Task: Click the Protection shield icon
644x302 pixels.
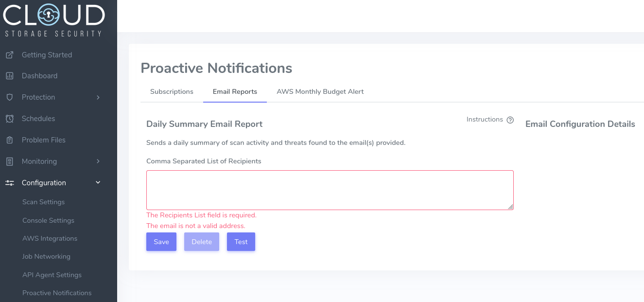Action: pyautogui.click(x=9, y=97)
